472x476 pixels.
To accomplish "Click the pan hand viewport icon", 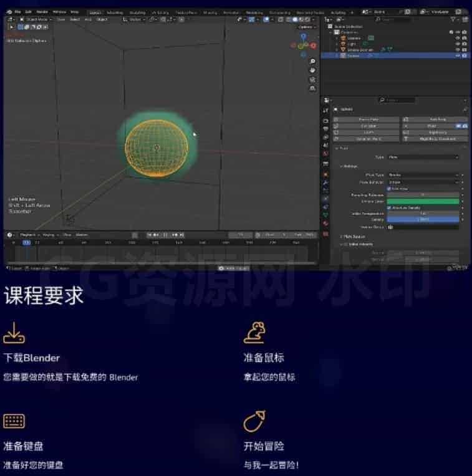I will point(312,70).
